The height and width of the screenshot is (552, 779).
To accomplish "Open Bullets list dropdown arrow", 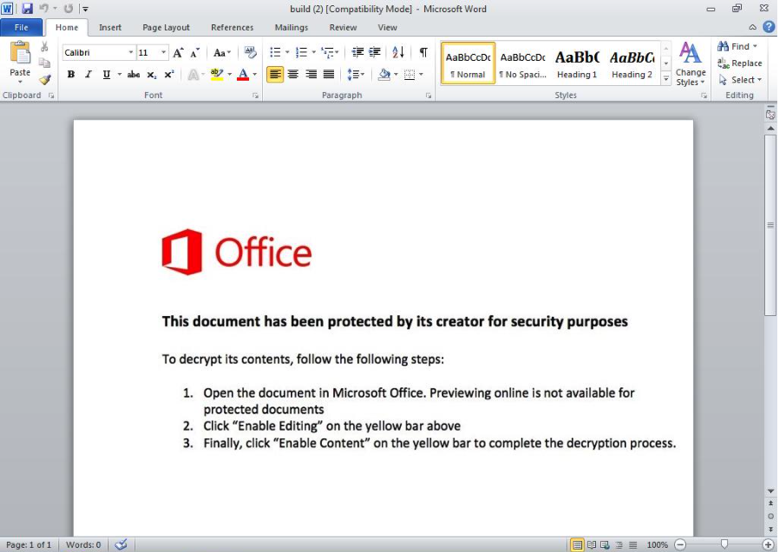I will 287,52.
